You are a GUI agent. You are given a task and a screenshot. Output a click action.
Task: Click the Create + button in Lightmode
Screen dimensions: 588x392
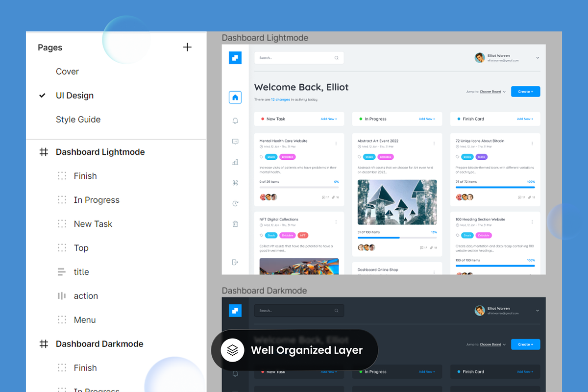click(x=525, y=92)
